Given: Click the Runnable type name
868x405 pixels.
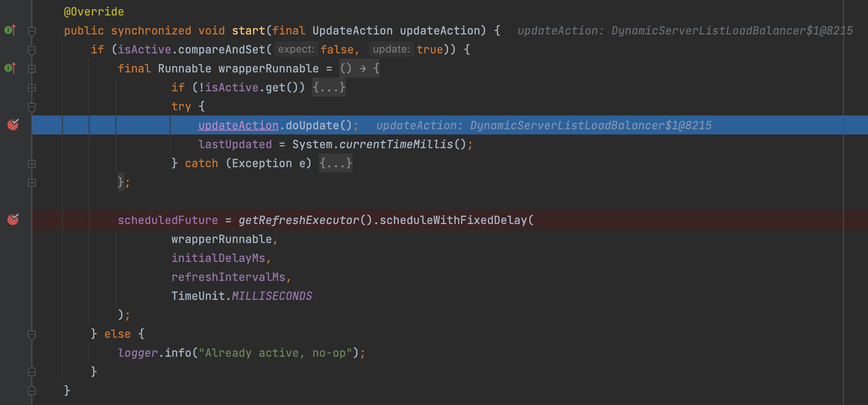Looking at the screenshot, I should click(185, 69).
